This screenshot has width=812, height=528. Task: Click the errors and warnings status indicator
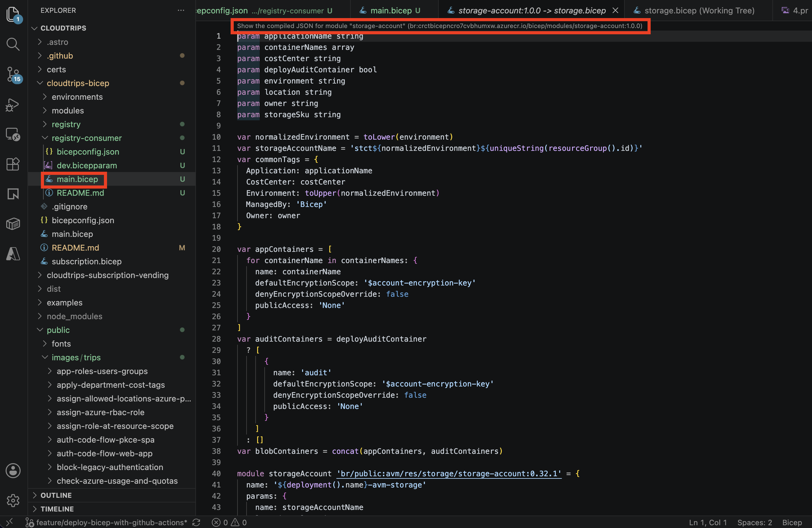tap(229, 523)
